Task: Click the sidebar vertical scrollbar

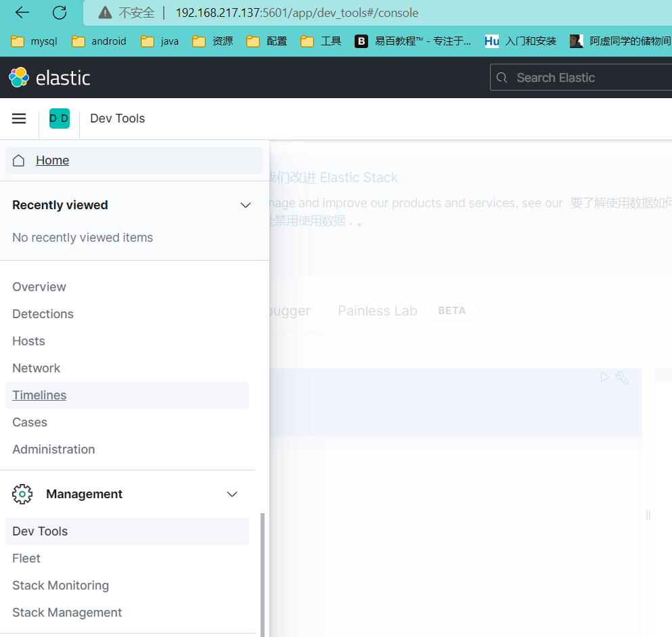Action: point(263,575)
